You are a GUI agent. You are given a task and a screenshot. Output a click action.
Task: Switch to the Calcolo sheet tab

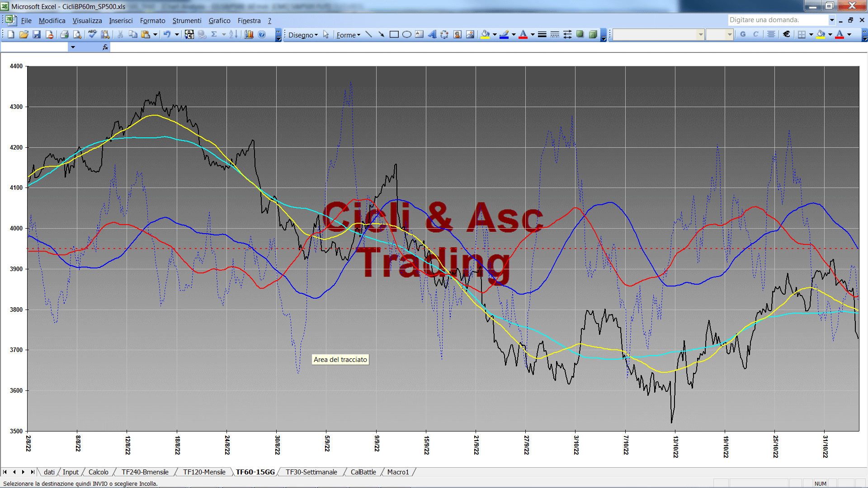click(98, 472)
